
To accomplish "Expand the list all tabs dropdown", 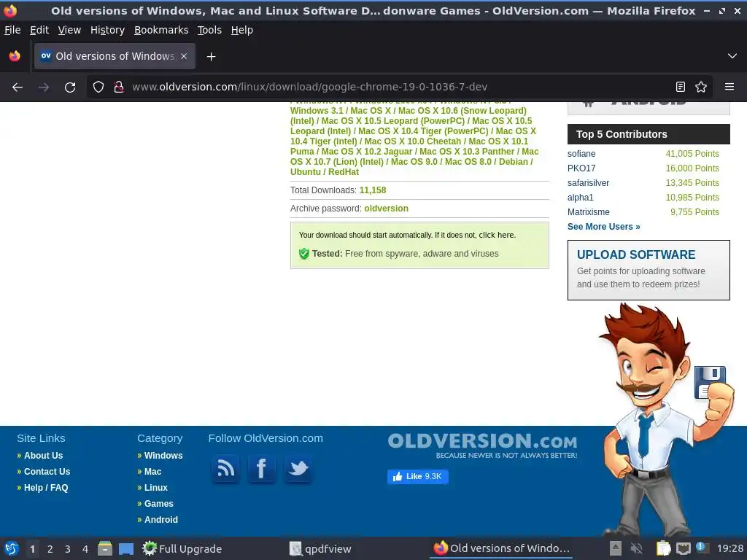I will click(732, 56).
